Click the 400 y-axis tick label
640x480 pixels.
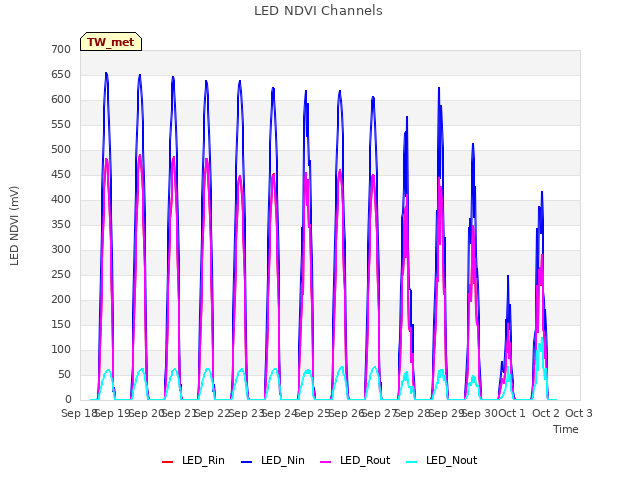coord(61,200)
